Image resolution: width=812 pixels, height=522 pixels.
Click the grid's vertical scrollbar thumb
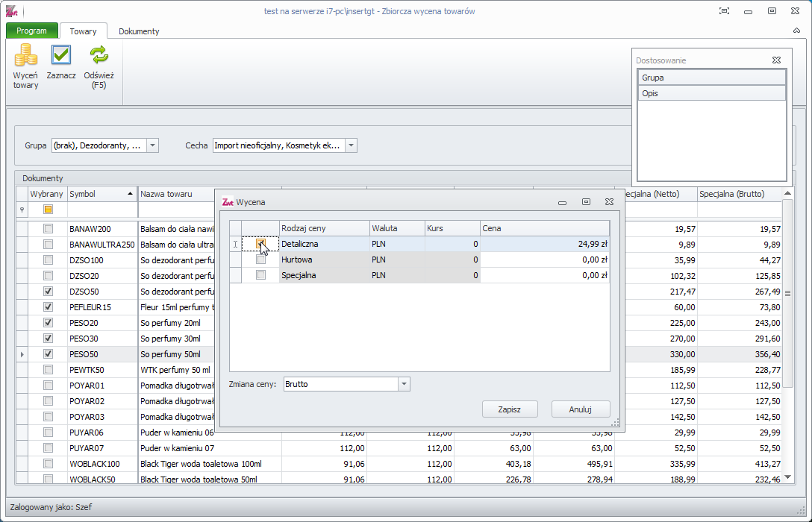point(787,293)
